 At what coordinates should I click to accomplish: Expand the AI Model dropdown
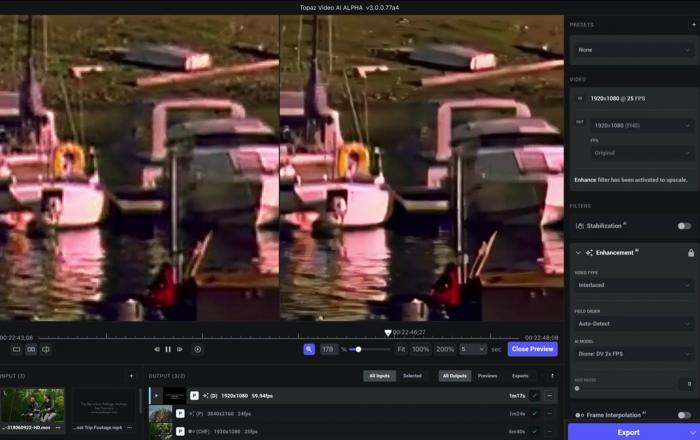633,354
